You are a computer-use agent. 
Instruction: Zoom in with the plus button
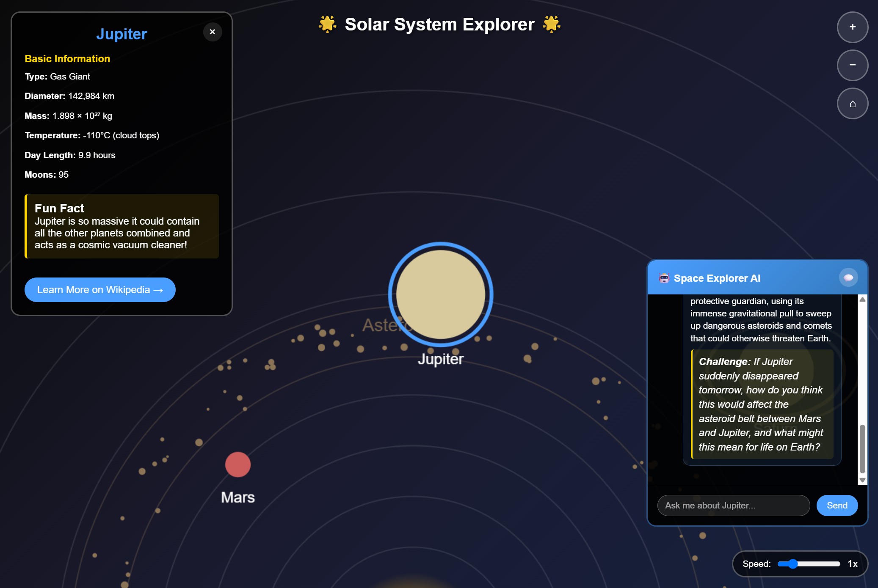853,27
